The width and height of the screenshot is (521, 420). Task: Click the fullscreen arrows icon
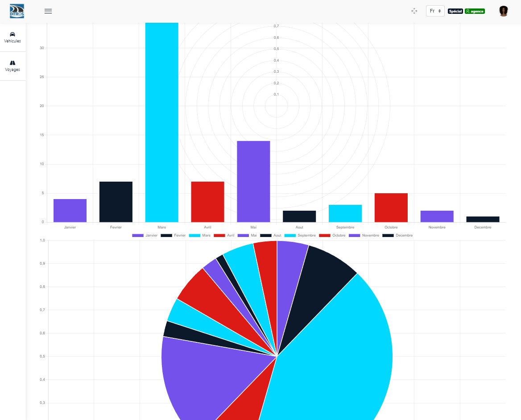tap(414, 11)
